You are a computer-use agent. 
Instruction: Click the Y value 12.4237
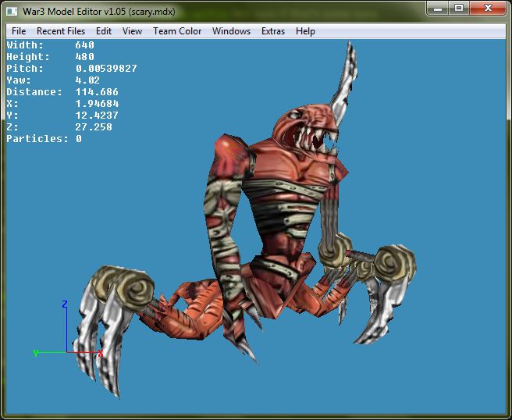pyautogui.click(x=97, y=116)
